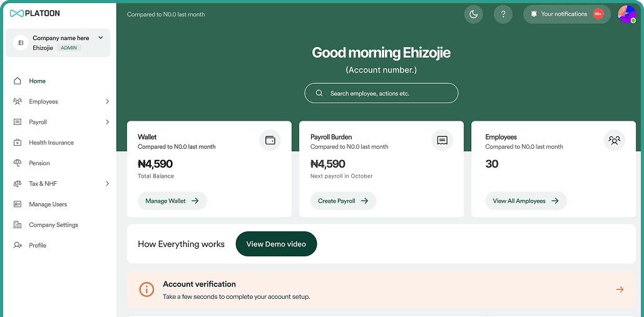
Task: Click the View Demo video button
Action: pos(276,244)
